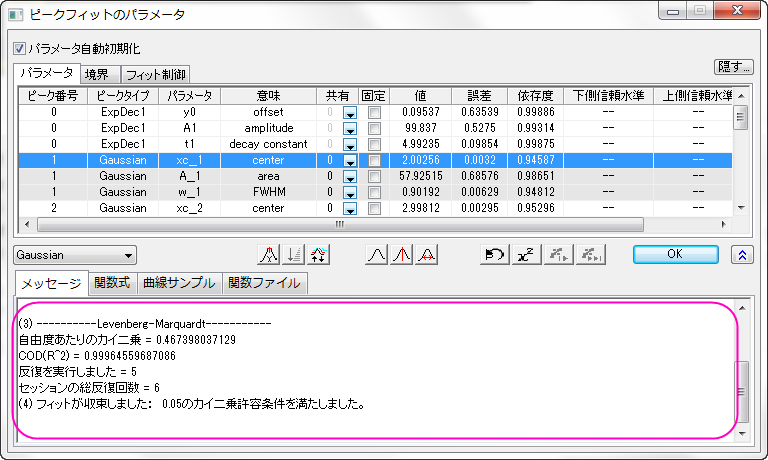Click value cell 0.90192 for w_1
The image size is (768, 460).
coord(420,193)
